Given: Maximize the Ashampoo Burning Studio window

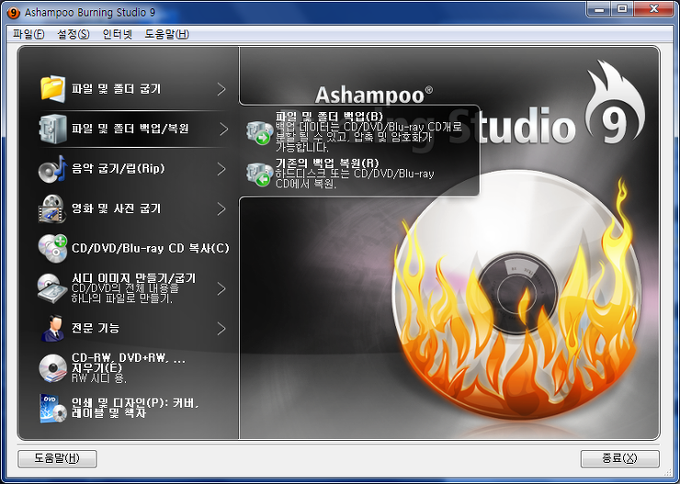Looking at the screenshot, I should (622, 9).
